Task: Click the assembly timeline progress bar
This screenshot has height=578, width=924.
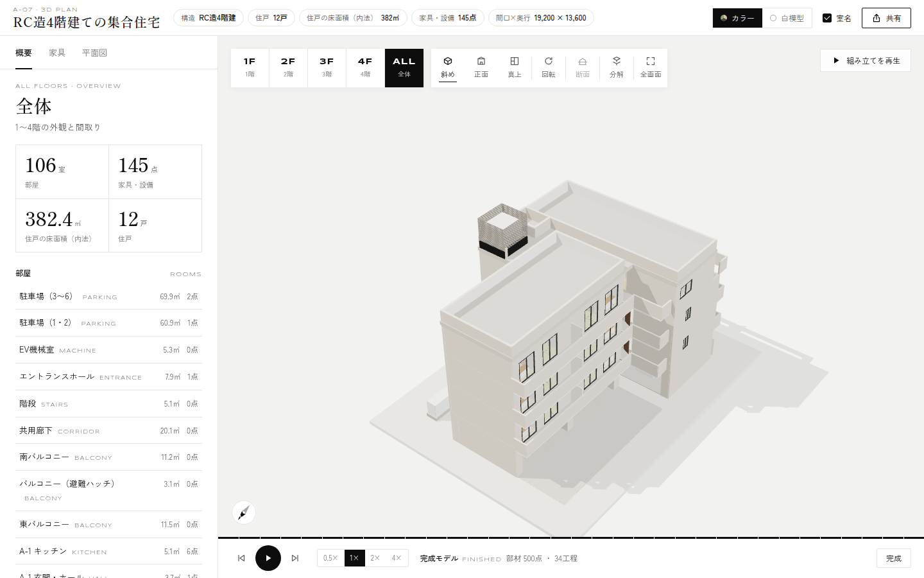Action: [571, 538]
